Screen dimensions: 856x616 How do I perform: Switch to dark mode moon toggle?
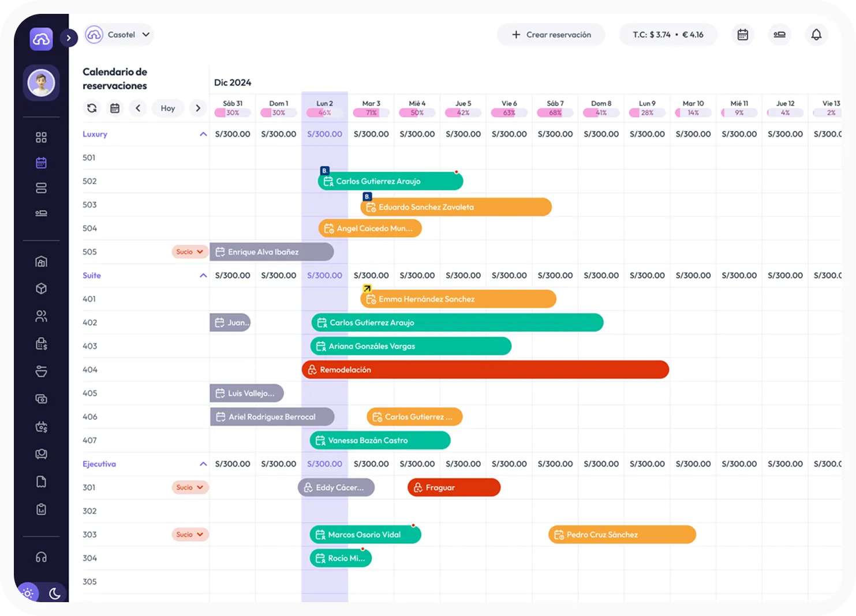55,593
